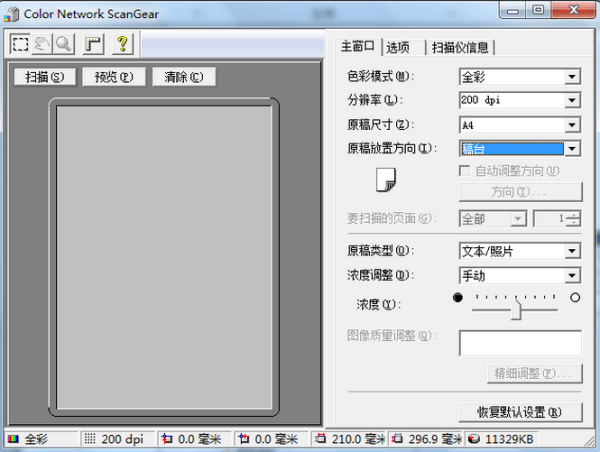Click the 预览(P) button

click(114, 77)
